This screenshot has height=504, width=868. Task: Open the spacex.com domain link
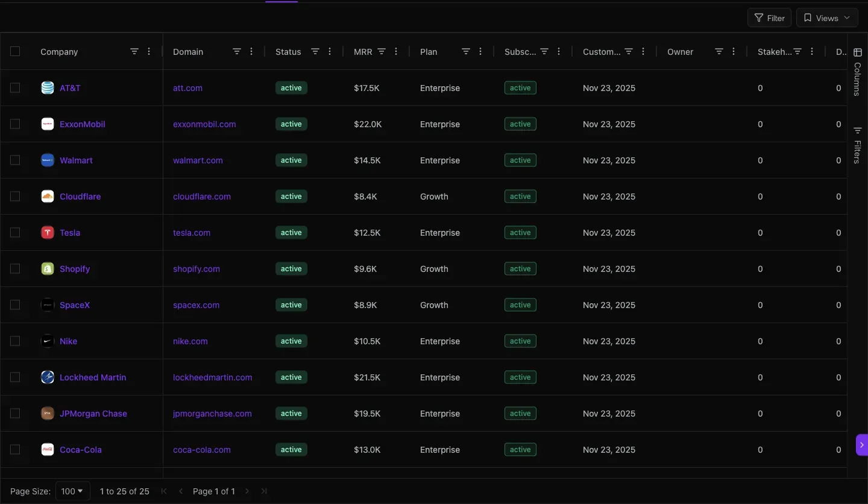click(x=197, y=305)
